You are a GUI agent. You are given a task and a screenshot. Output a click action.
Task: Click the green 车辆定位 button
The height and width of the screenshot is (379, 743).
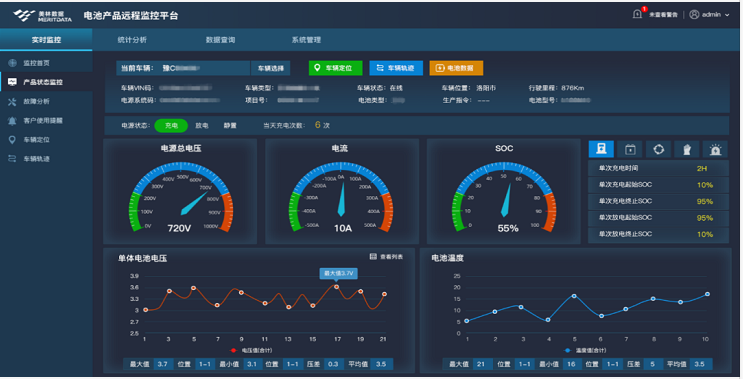(x=335, y=68)
